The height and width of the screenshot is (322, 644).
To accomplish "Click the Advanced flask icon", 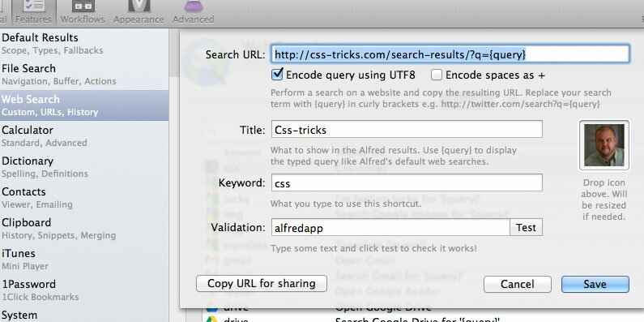I will (x=193, y=6).
